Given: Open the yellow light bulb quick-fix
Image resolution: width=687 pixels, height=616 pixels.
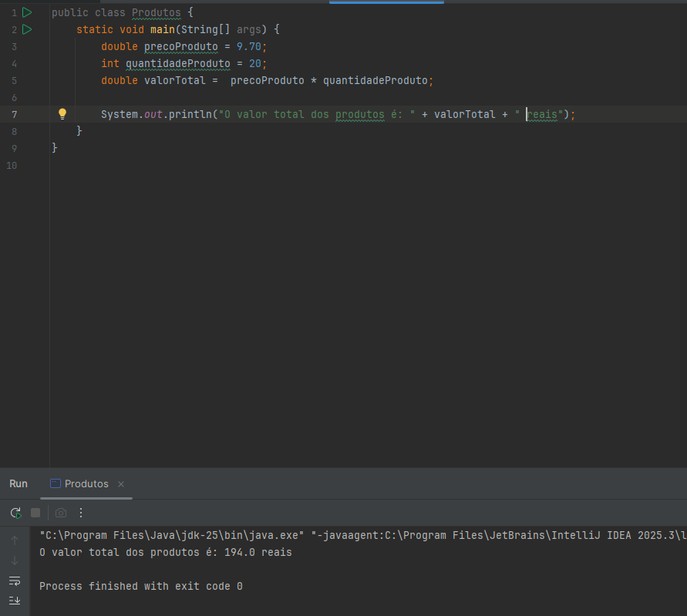Looking at the screenshot, I should (x=62, y=114).
